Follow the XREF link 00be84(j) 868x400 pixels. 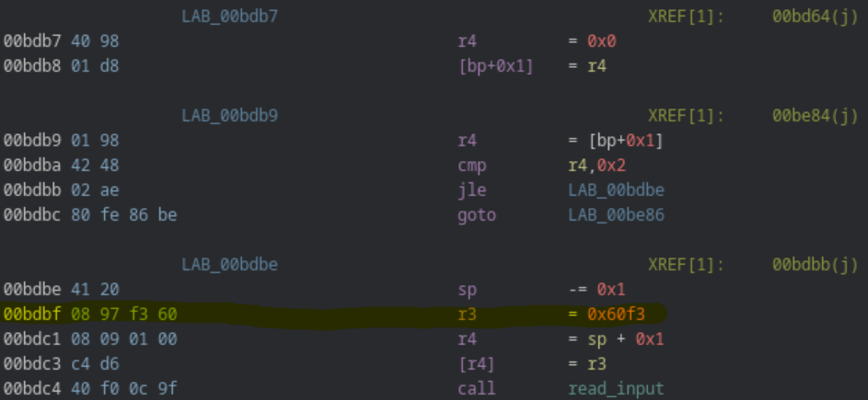click(815, 116)
